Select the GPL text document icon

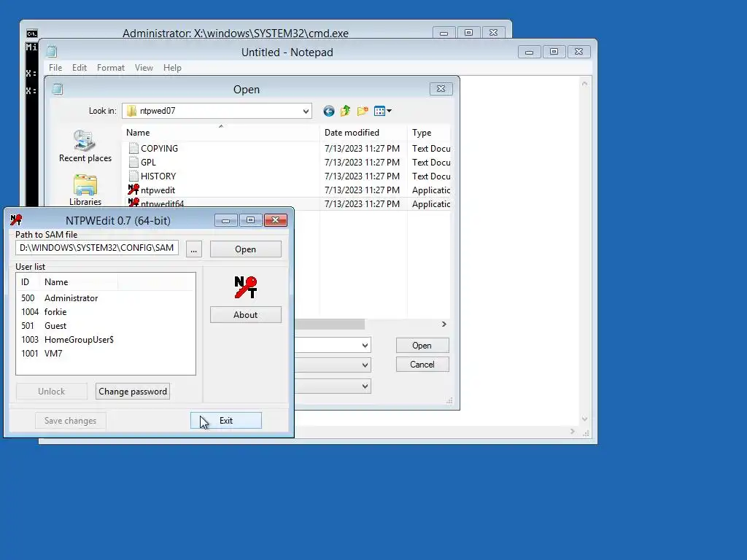pos(134,163)
